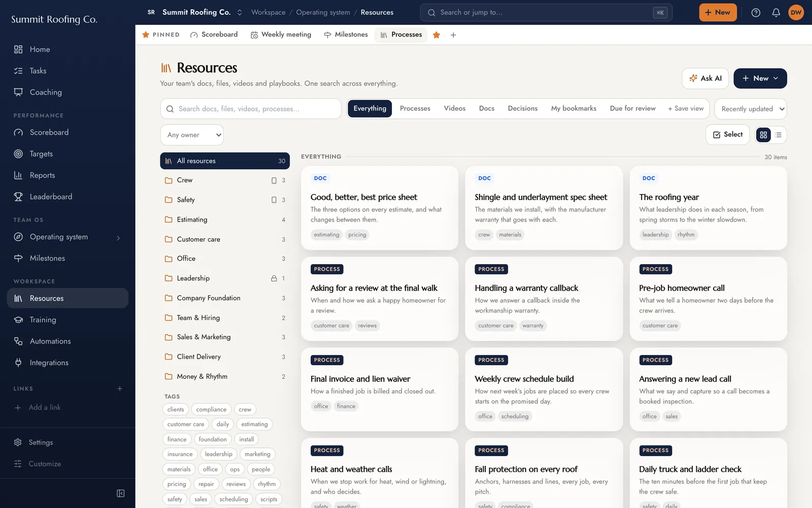Open notifications bell icon

776,13
